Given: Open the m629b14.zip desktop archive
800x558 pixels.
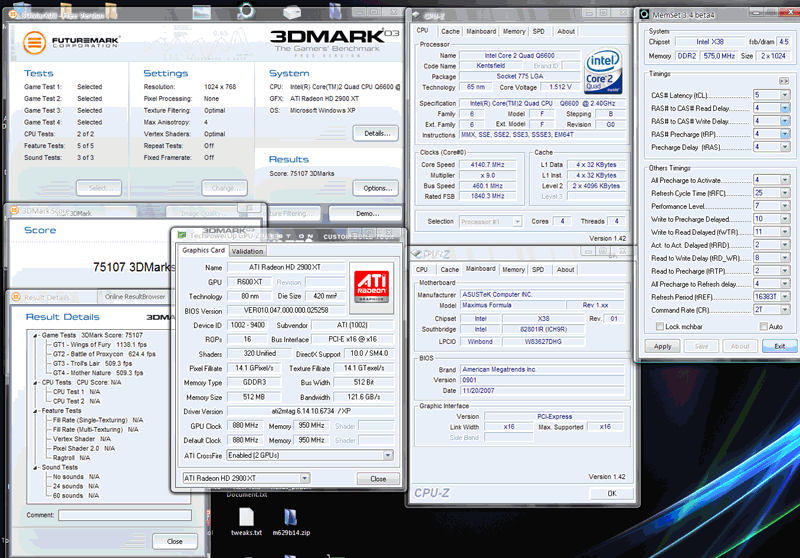Looking at the screenshot, I should click(x=291, y=521).
